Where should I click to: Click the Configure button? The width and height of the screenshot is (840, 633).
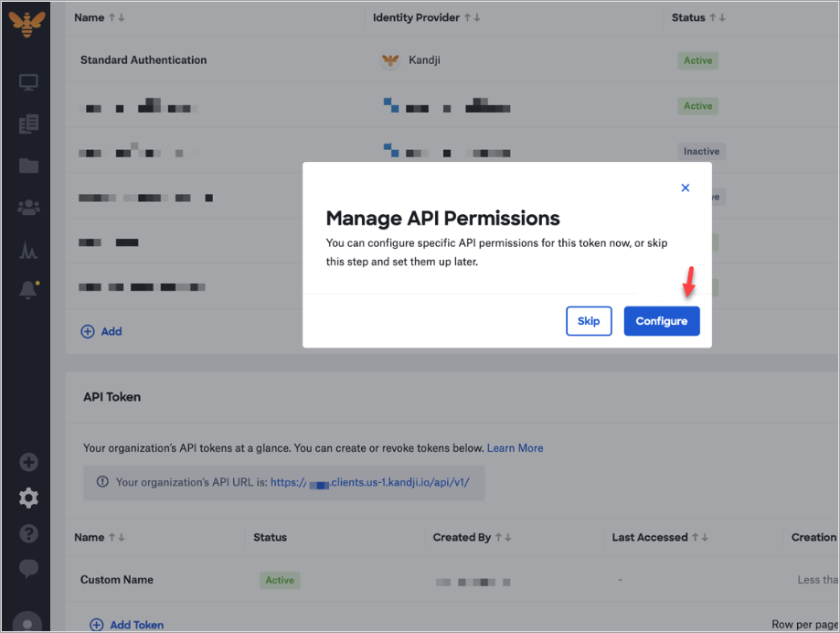[x=661, y=321]
